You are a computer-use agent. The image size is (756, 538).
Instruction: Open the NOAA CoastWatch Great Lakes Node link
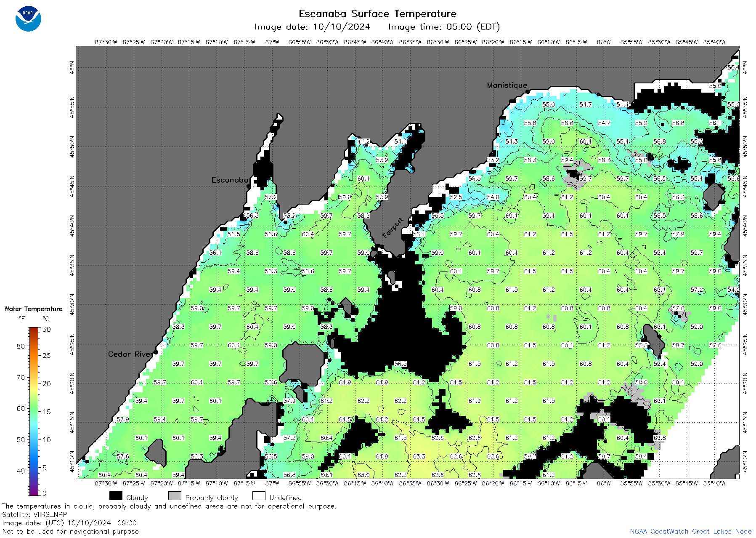tap(691, 531)
